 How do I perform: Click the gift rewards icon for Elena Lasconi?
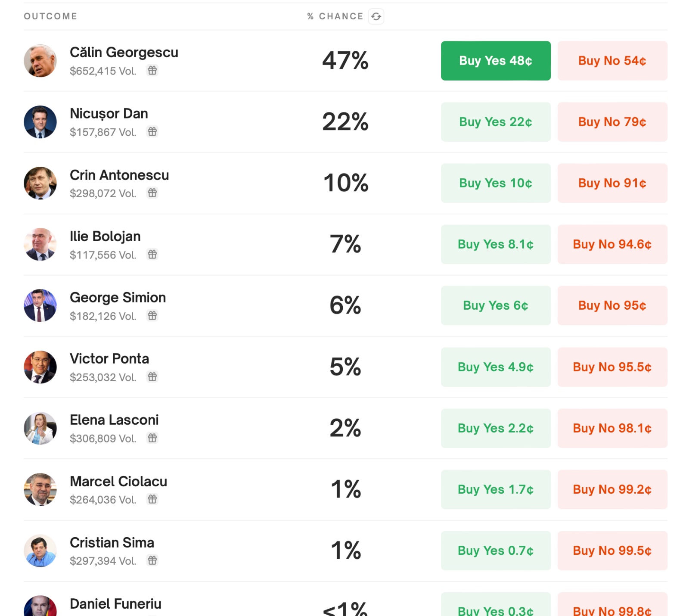coord(152,438)
